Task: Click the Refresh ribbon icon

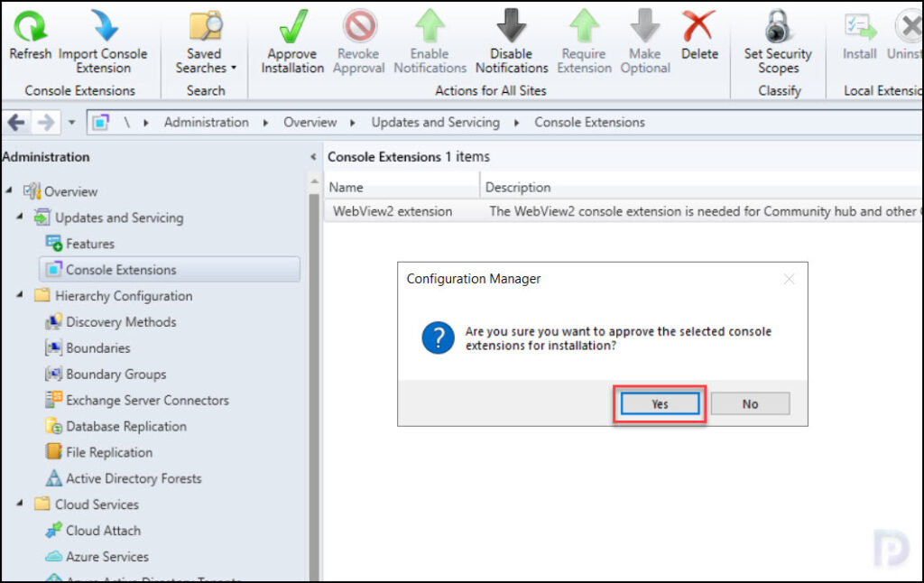Action: pyautogui.click(x=30, y=26)
